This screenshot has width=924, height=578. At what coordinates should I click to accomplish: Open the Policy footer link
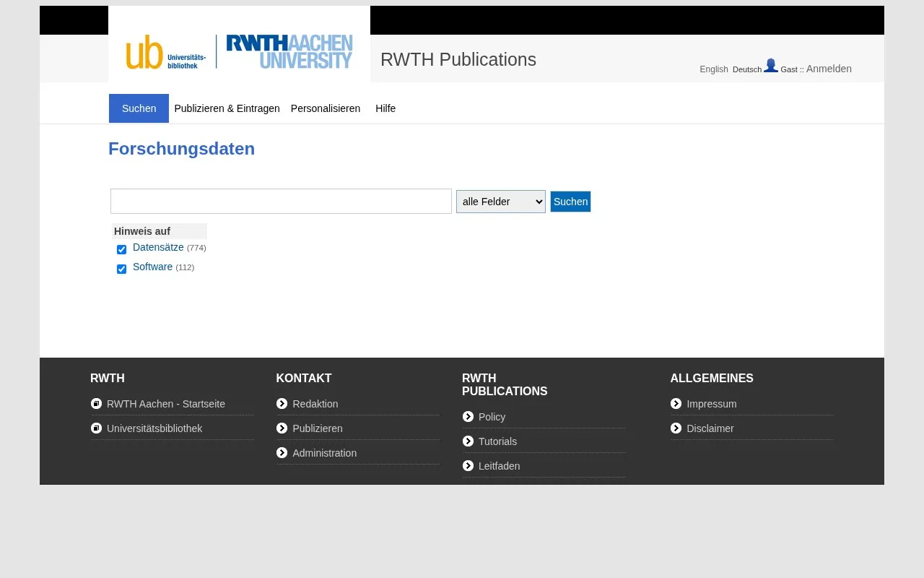(492, 417)
